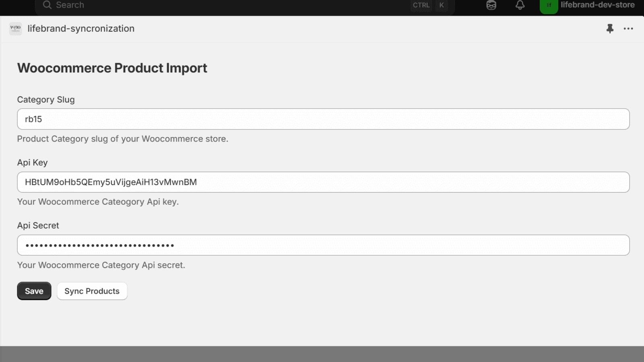Click the Woocommerce Product Import heading
The width and height of the screenshot is (644, 362).
point(112,68)
